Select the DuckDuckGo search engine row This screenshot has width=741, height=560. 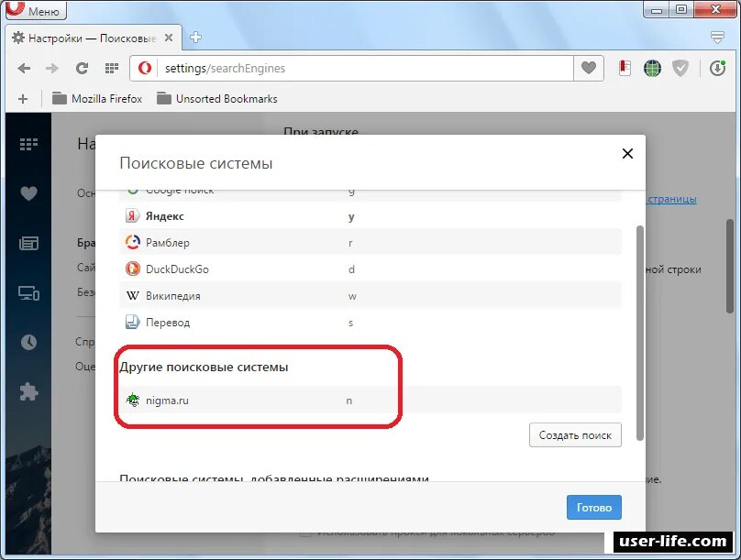pos(370,269)
